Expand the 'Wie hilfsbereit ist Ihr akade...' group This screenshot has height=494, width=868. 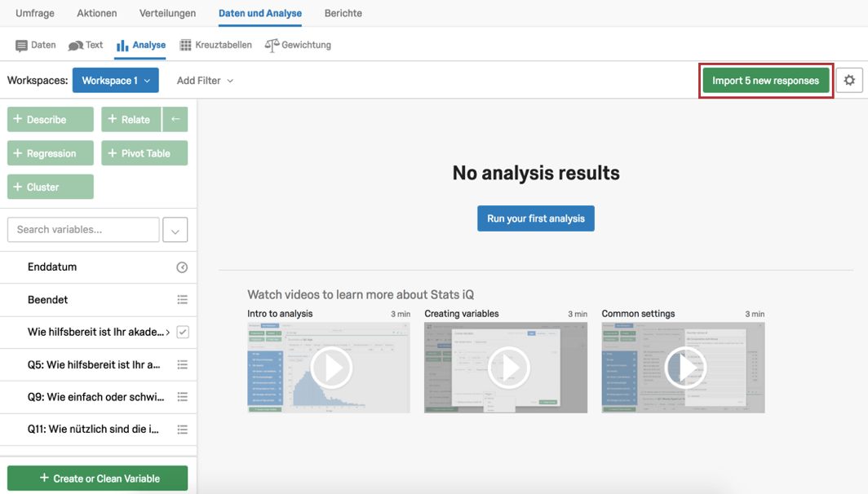[x=168, y=333]
